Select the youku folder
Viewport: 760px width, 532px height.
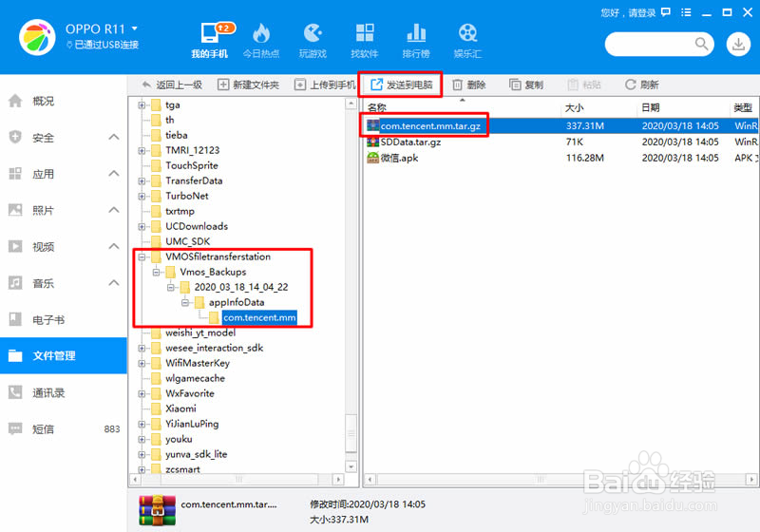coord(179,439)
